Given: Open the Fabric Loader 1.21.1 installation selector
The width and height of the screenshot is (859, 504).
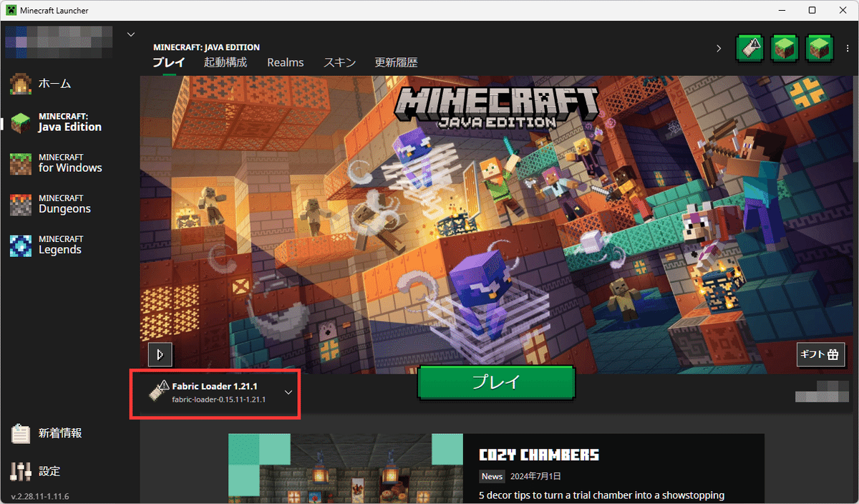Looking at the screenshot, I should pyautogui.click(x=215, y=392).
